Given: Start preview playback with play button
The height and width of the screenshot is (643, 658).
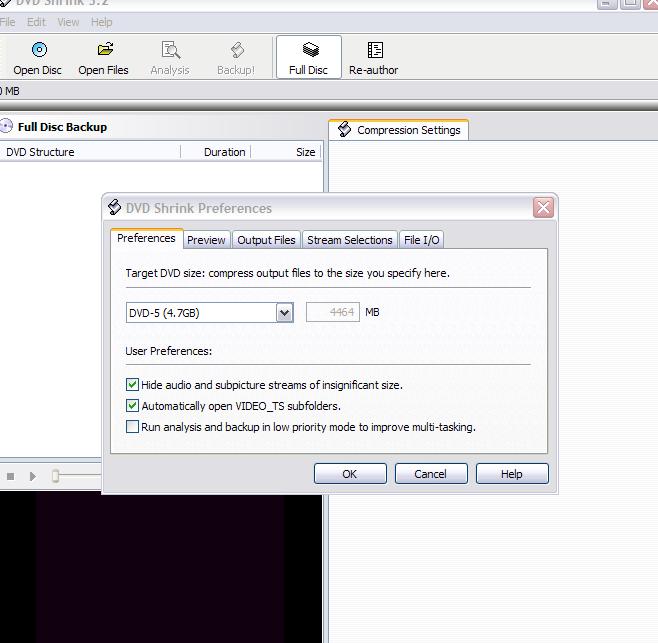Looking at the screenshot, I should coord(33,476).
